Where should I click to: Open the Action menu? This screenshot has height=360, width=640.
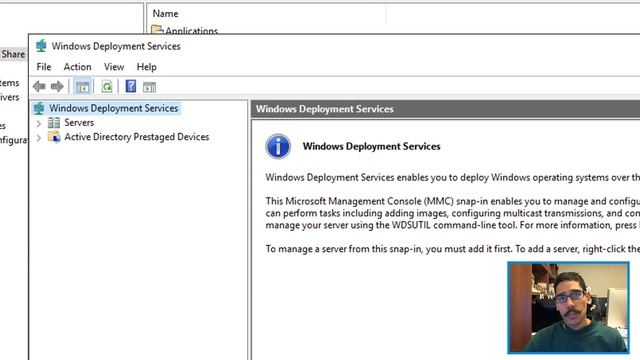click(78, 67)
